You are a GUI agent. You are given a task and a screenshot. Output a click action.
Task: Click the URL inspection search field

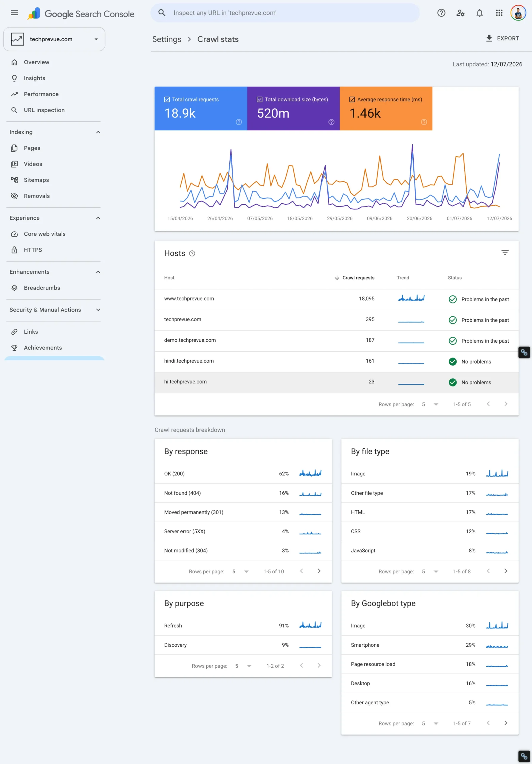[285, 13]
